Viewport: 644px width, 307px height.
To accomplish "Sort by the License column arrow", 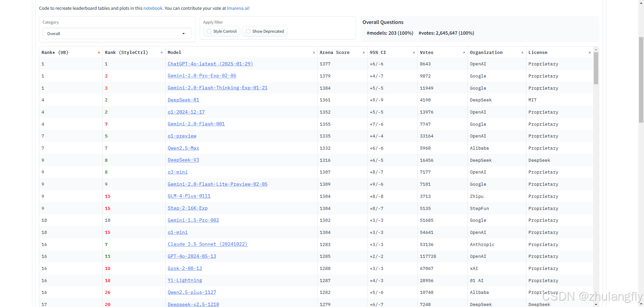I will tap(590, 52).
